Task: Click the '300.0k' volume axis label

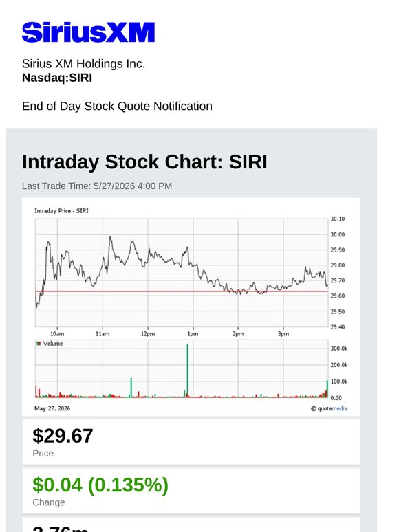Action: pos(339,348)
